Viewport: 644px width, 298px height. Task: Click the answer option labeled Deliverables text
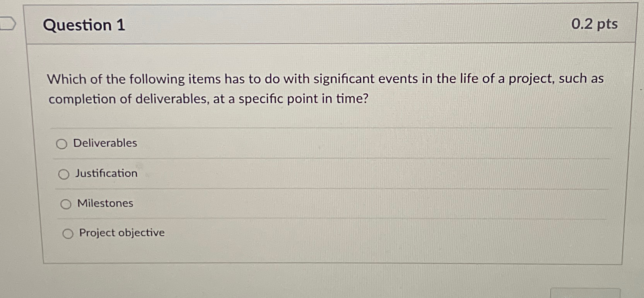105,144
